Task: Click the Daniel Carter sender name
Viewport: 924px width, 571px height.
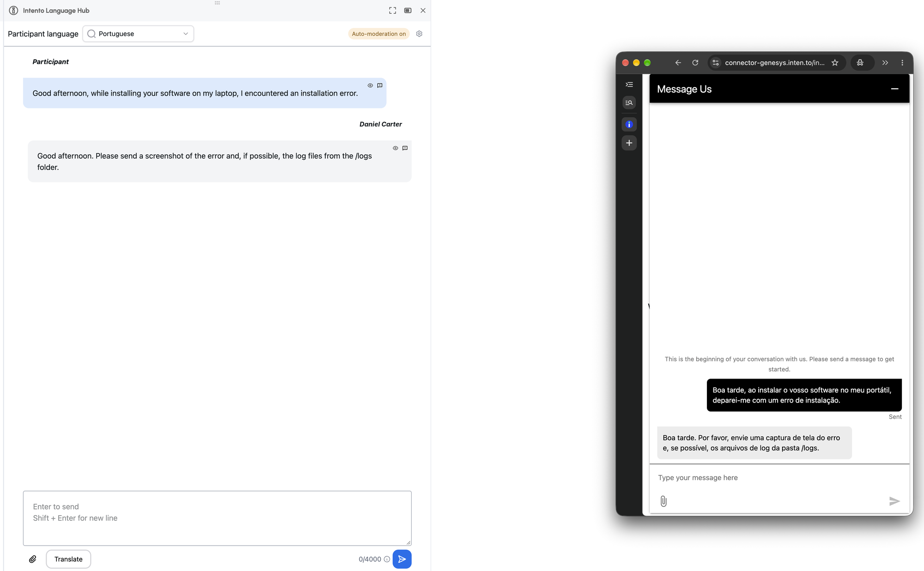Action: click(381, 124)
